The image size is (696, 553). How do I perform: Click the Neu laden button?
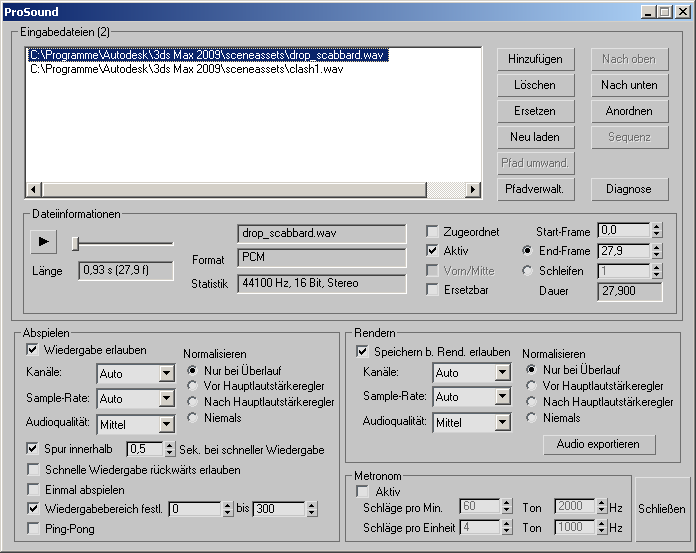[x=536, y=137]
